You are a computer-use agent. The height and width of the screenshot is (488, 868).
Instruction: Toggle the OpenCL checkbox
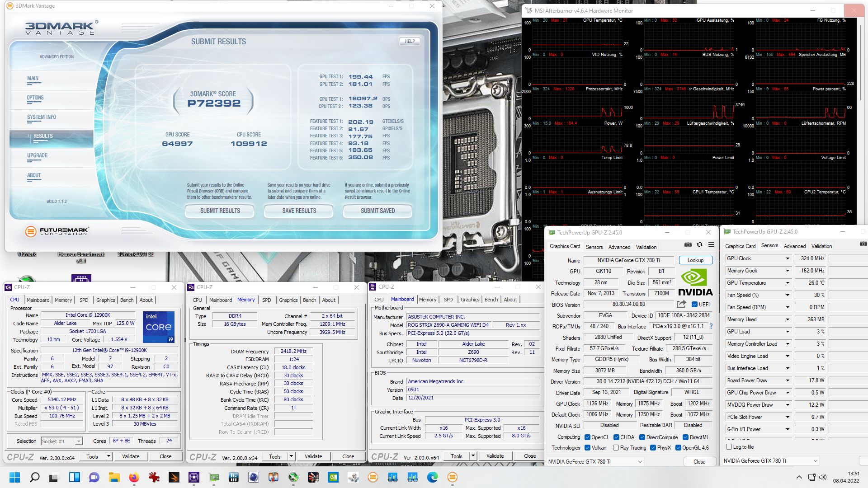tap(587, 437)
